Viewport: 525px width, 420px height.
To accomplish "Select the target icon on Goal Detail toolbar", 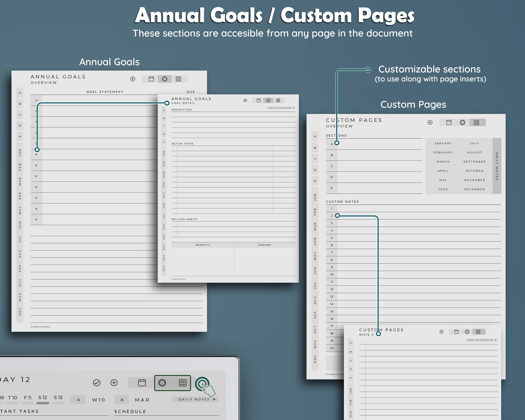I will click(269, 100).
